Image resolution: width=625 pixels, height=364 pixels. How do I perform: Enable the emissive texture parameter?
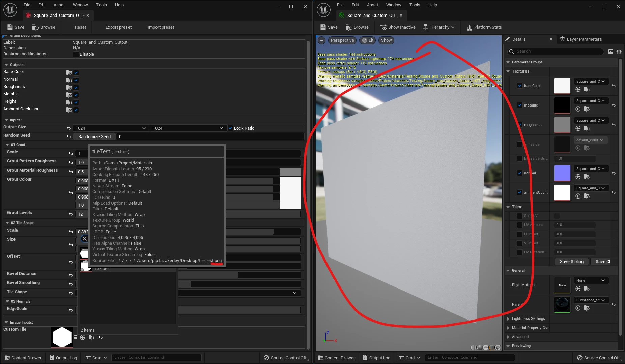click(x=520, y=144)
